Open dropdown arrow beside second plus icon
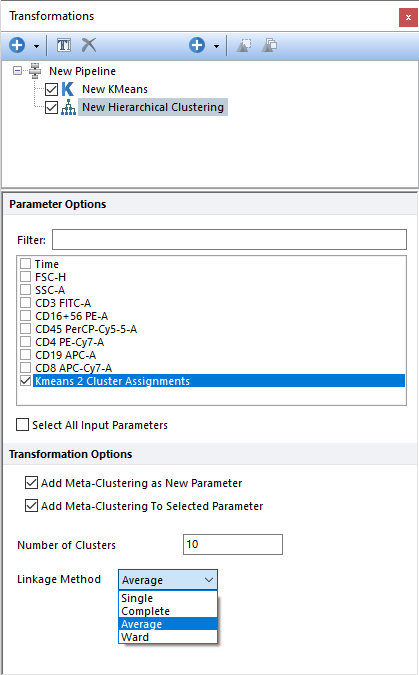 (216, 46)
